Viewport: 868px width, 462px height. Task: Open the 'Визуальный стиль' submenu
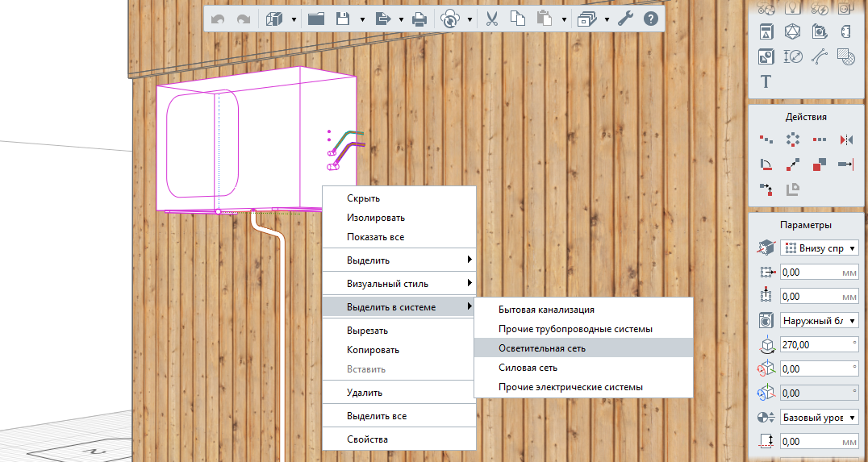click(399, 283)
